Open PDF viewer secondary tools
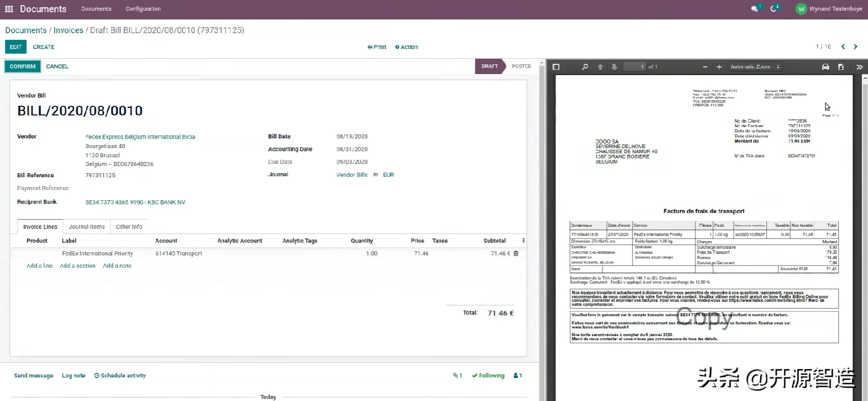 tap(859, 67)
